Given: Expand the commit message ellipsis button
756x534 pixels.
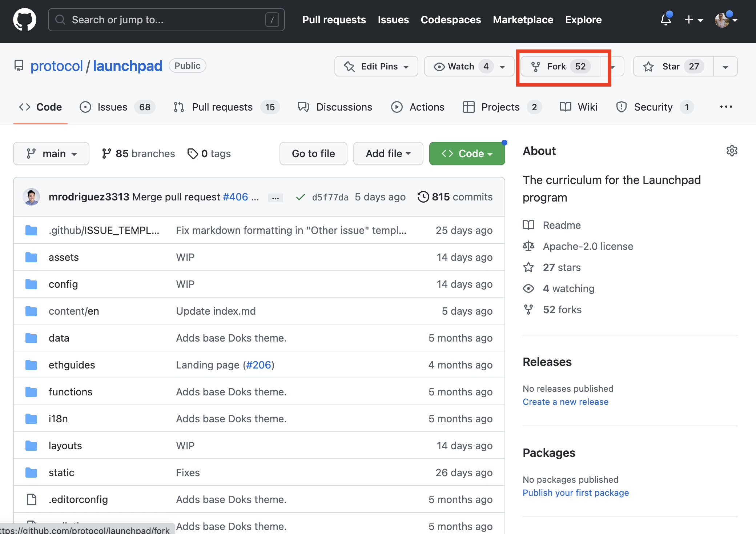Looking at the screenshot, I should coord(276,198).
